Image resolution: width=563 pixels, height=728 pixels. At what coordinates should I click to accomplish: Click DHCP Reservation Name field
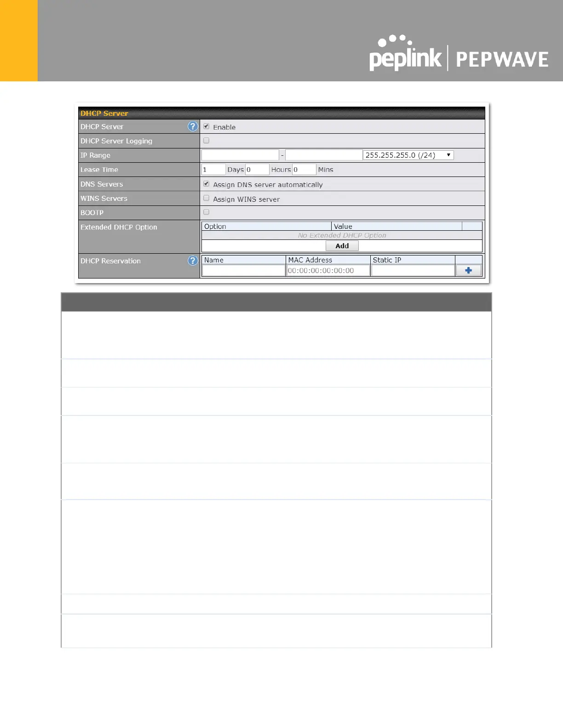tap(244, 271)
